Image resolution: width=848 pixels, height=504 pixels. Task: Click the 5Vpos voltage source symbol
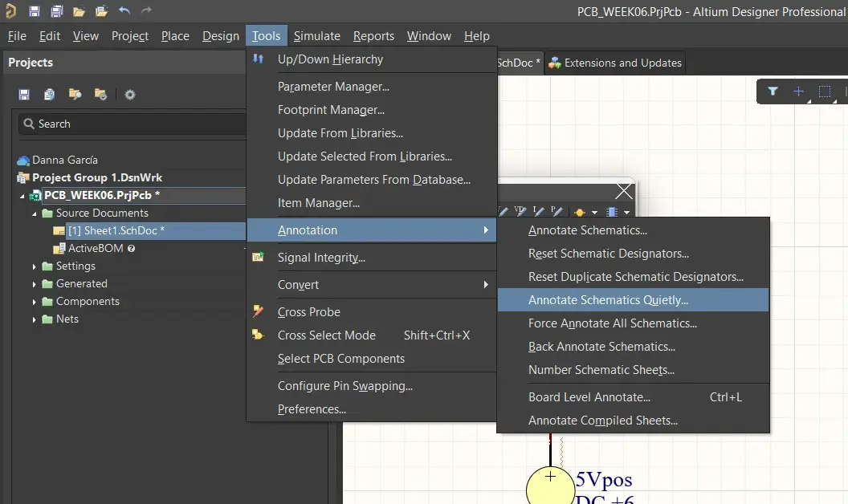[551, 486]
